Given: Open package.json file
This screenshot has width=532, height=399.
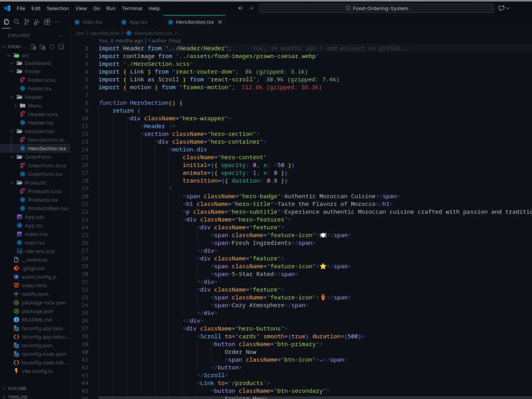Looking at the screenshot, I should point(37,311).
